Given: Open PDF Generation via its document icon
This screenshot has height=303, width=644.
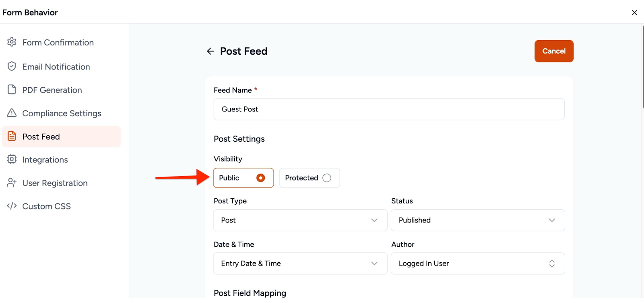Looking at the screenshot, I should [x=12, y=90].
